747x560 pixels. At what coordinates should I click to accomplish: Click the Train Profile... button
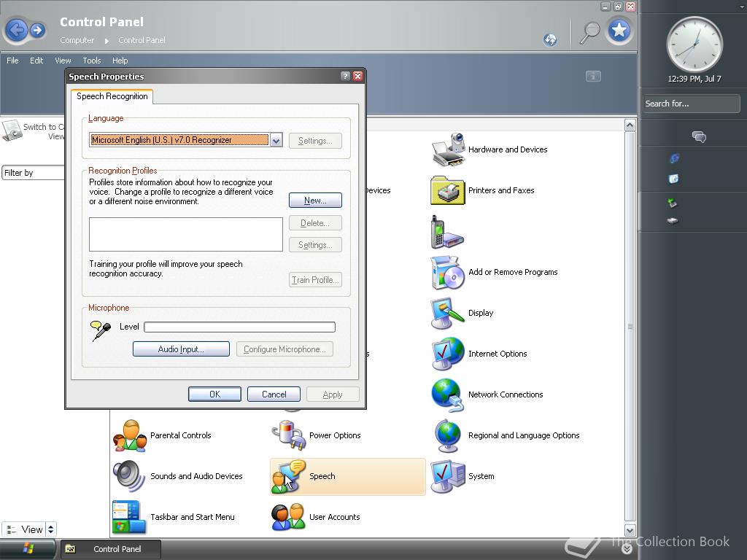tap(315, 280)
